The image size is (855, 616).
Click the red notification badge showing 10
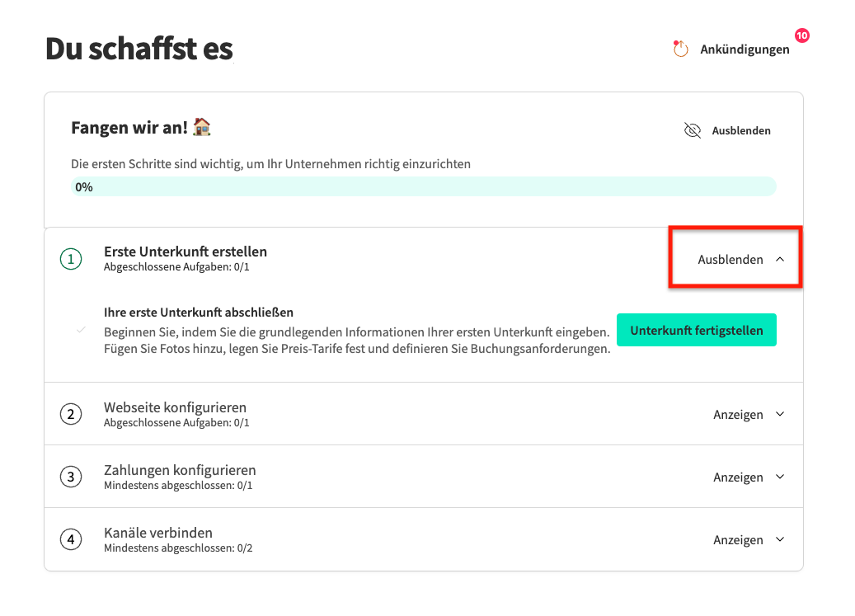point(801,35)
